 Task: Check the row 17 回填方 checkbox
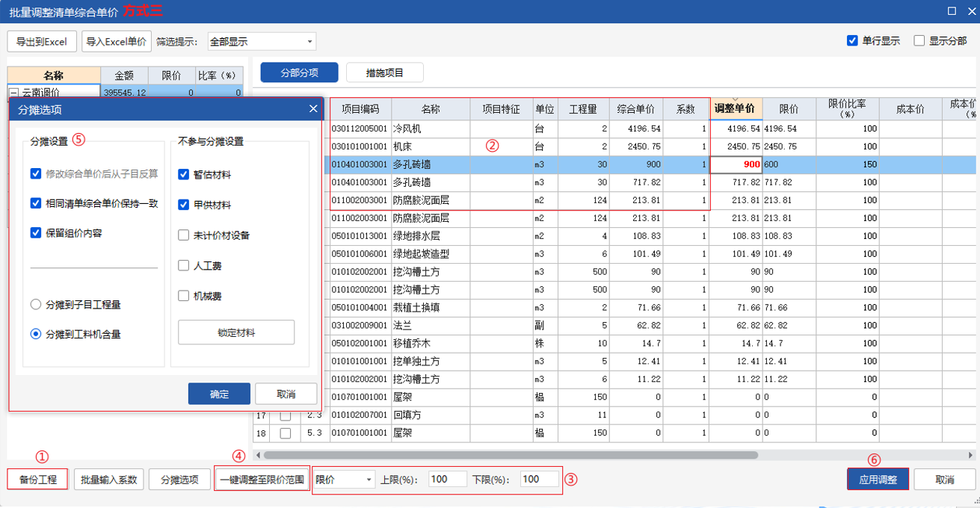[x=285, y=415]
